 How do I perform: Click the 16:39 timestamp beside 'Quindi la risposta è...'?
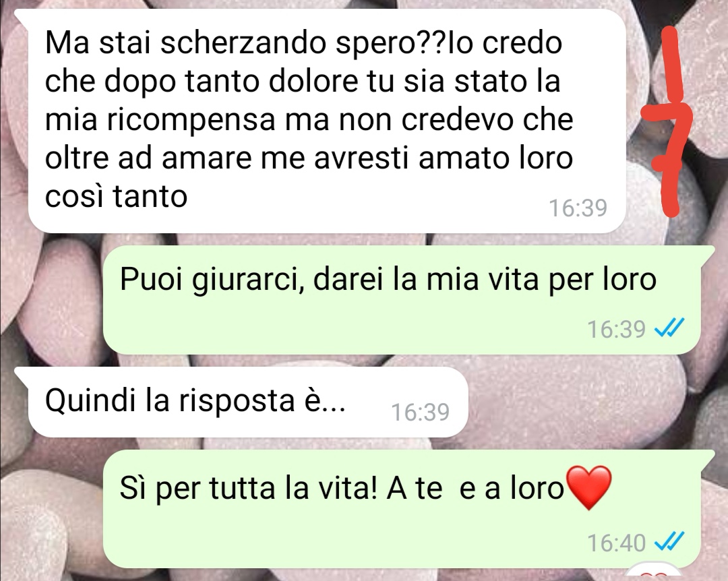[420, 412]
